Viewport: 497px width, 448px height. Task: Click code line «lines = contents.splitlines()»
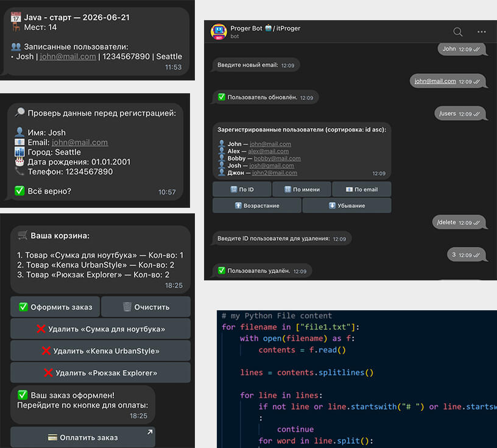307,372
